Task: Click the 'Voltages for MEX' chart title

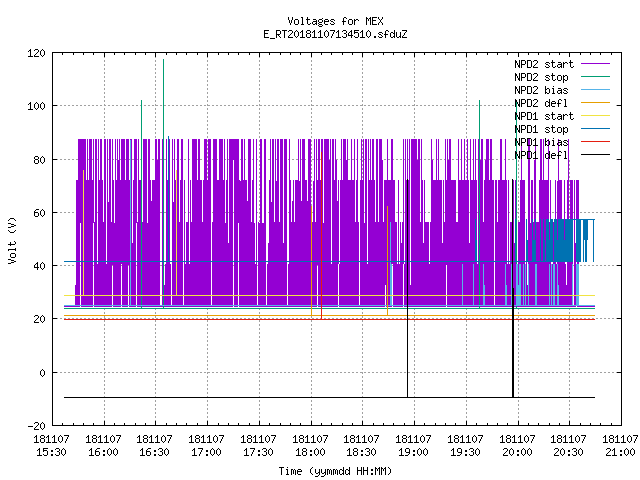Action: click(335, 21)
